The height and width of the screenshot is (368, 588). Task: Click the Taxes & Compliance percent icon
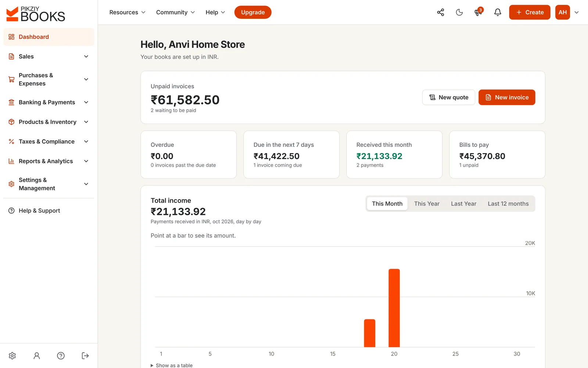tap(11, 142)
